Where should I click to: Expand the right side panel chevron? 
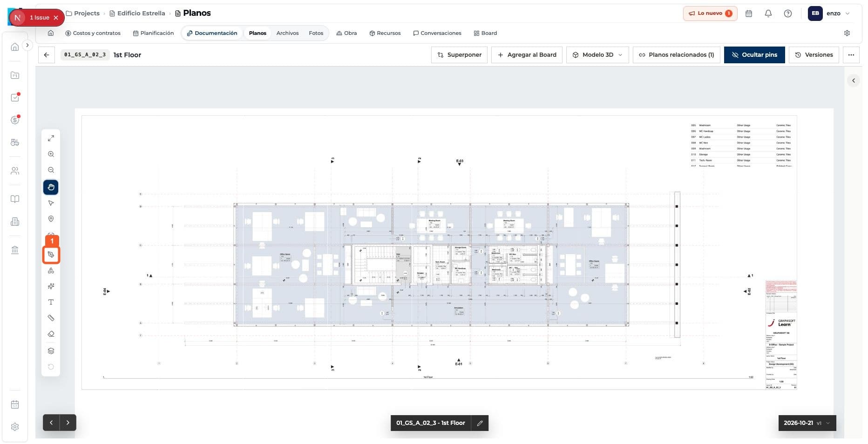coord(854,81)
